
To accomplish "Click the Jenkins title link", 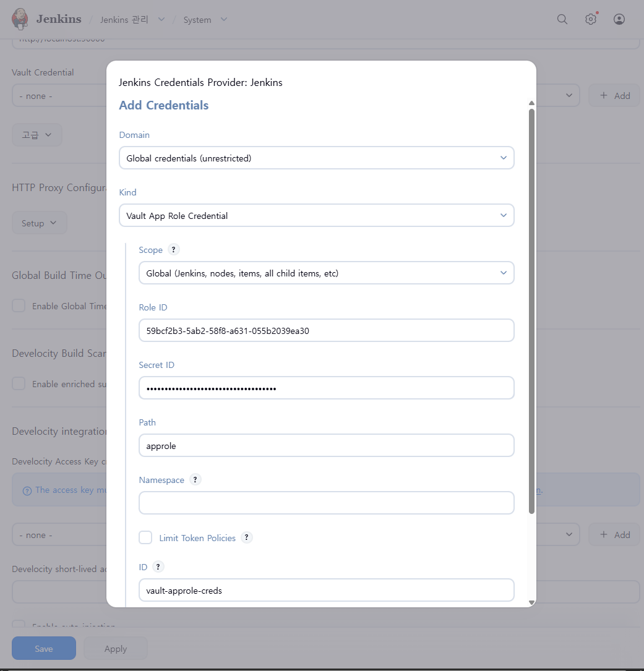I will click(x=59, y=19).
